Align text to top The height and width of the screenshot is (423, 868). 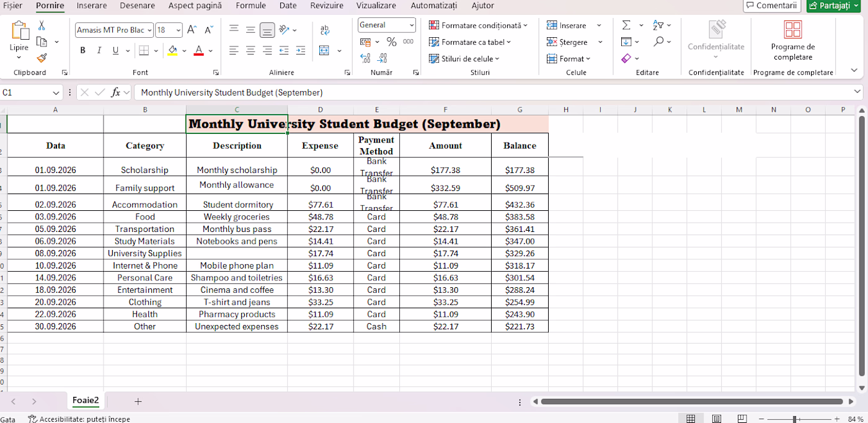[x=234, y=29]
